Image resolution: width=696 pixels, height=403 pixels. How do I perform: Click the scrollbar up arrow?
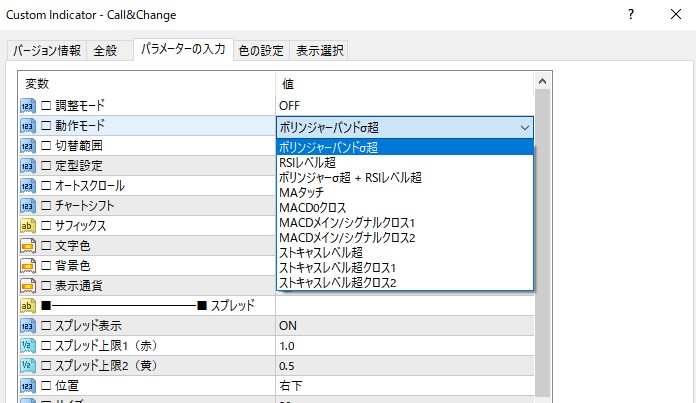[543, 80]
